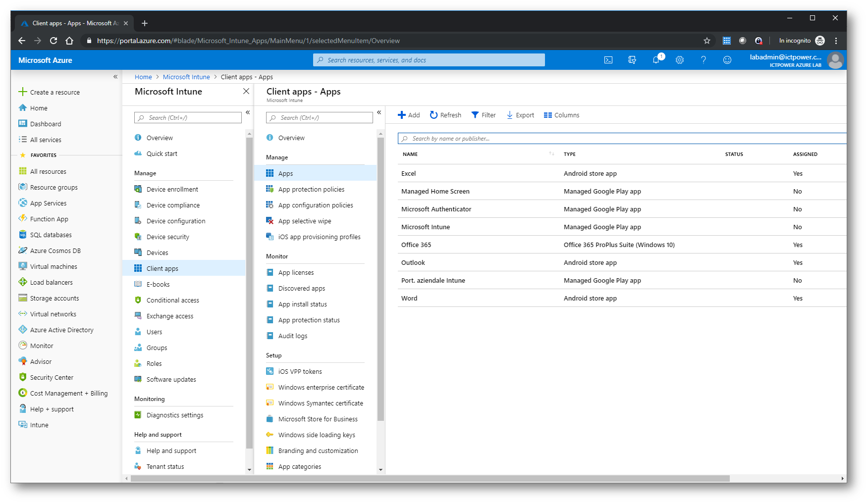The height and width of the screenshot is (504, 868).
Task: Open Chrome three-dot menu
Action: tap(836, 41)
